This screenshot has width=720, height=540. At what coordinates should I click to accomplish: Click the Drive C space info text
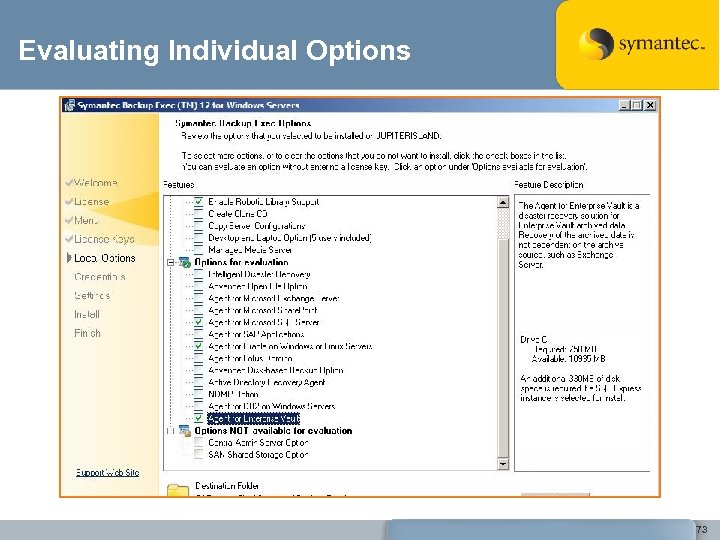click(562, 349)
